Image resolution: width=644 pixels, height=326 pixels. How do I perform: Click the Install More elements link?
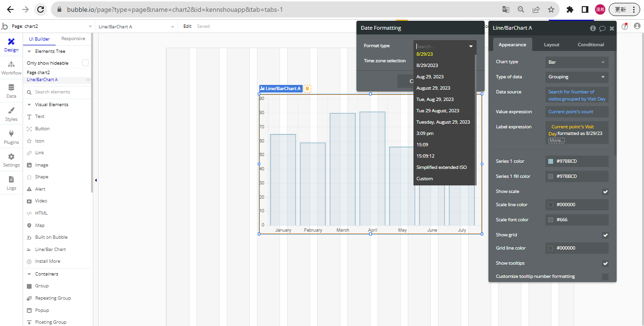coord(48,261)
